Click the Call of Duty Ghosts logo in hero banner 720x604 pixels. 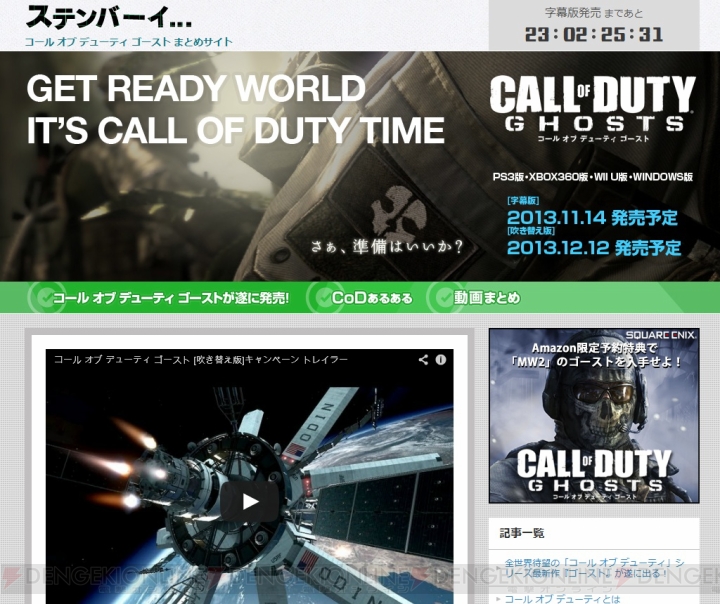point(593,108)
